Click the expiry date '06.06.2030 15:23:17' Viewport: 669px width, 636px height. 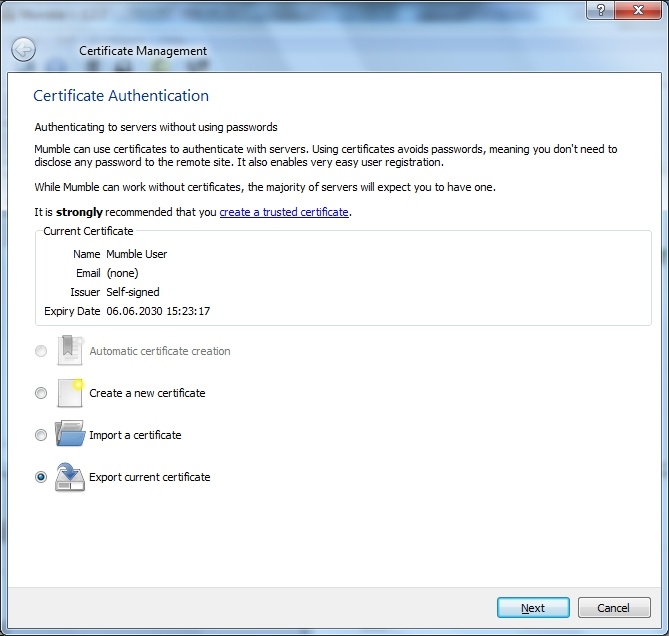[158, 311]
